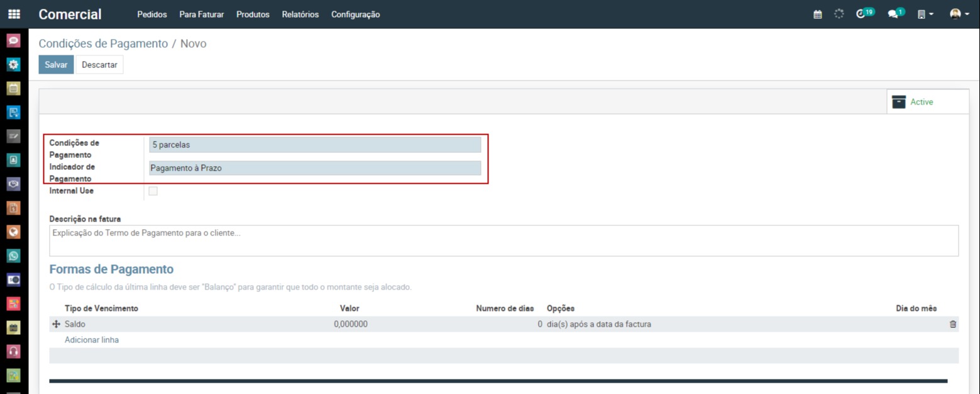Toggle the Internal Use checkbox
The image size is (980, 394).
(x=153, y=191)
